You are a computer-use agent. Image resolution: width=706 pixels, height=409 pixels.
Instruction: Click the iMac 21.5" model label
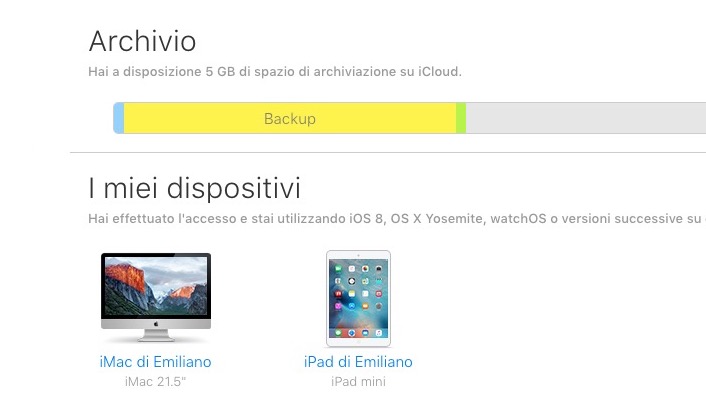point(156,382)
